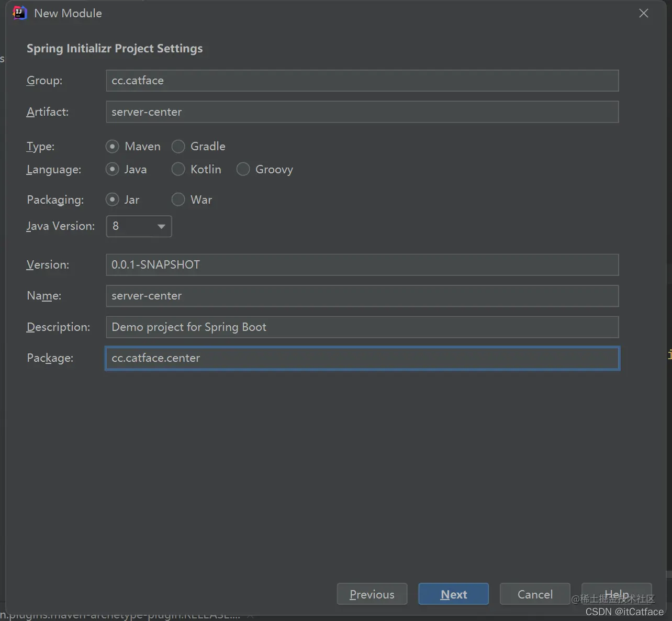Click the Language label

(54, 170)
